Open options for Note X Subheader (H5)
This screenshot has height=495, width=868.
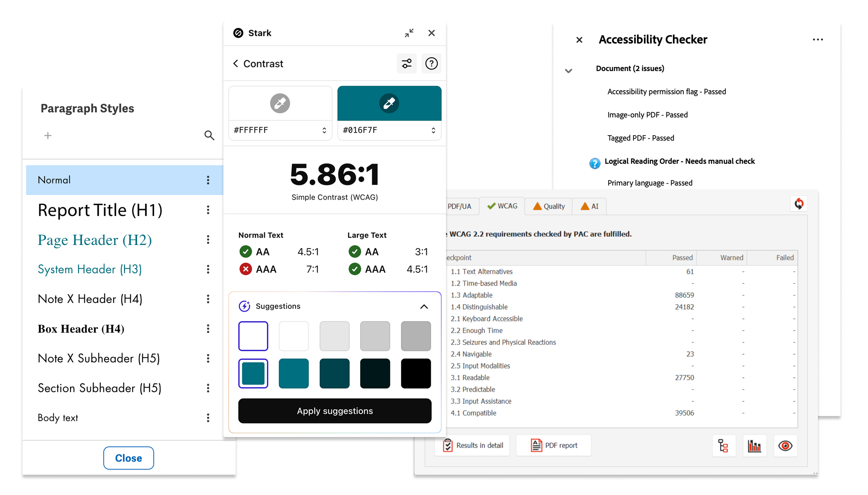click(x=208, y=358)
